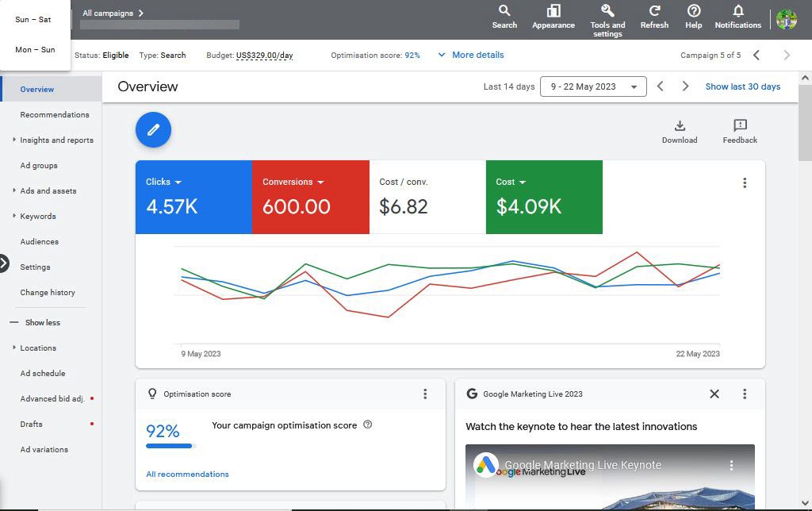Open the Search tool in the header

[x=504, y=17]
